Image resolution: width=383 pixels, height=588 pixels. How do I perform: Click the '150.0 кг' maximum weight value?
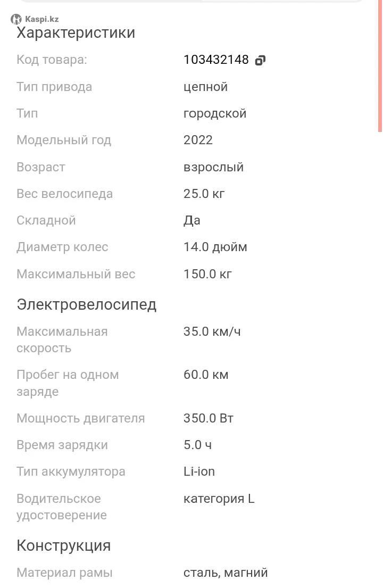pos(207,274)
